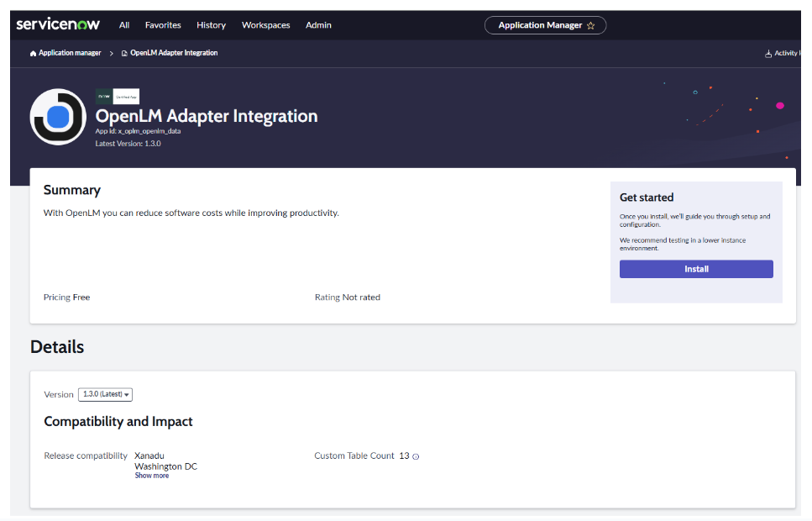The height and width of the screenshot is (521, 812).
Task: Open the Workspaces menu
Action: (x=265, y=25)
